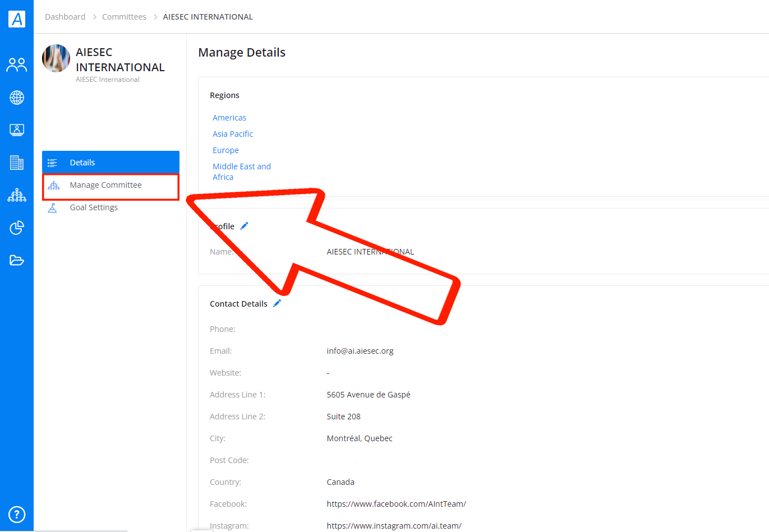Click address 5605 Avenue de Gaspé
This screenshot has width=769, height=532.
pyautogui.click(x=369, y=395)
